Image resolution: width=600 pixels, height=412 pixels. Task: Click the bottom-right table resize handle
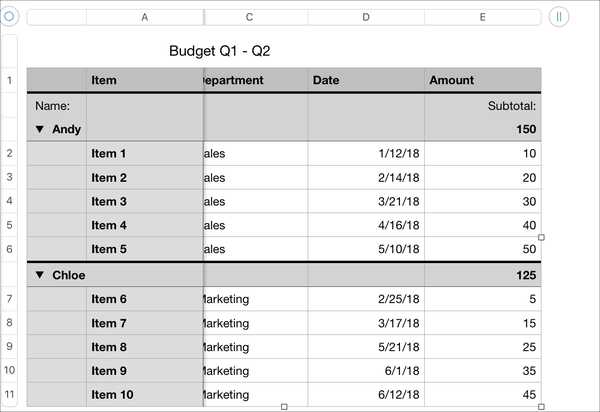pos(541,407)
